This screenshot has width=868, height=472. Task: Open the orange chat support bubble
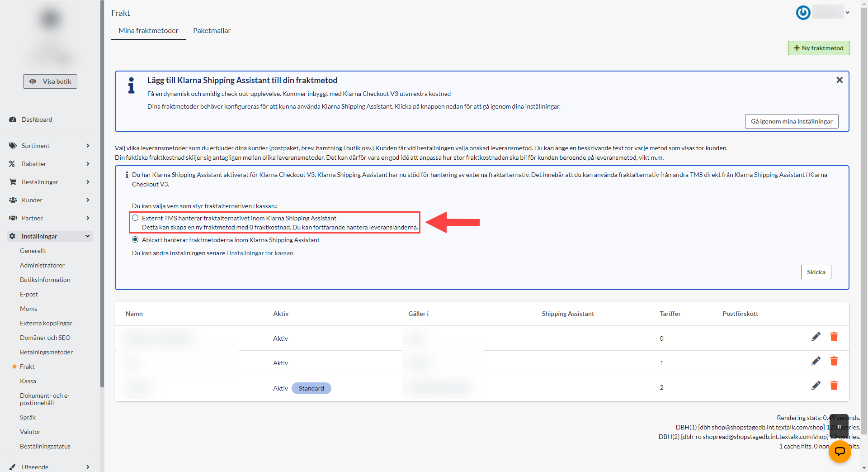click(840, 451)
